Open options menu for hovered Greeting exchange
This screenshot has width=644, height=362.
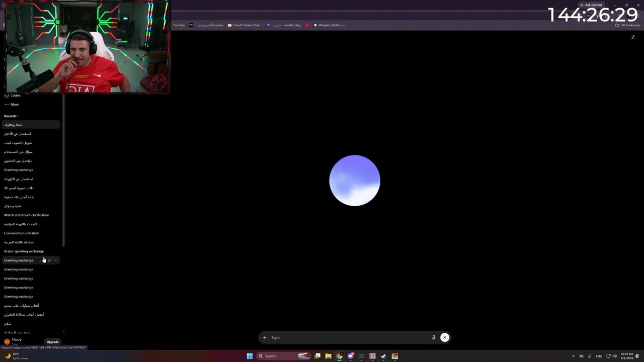pos(55,260)
